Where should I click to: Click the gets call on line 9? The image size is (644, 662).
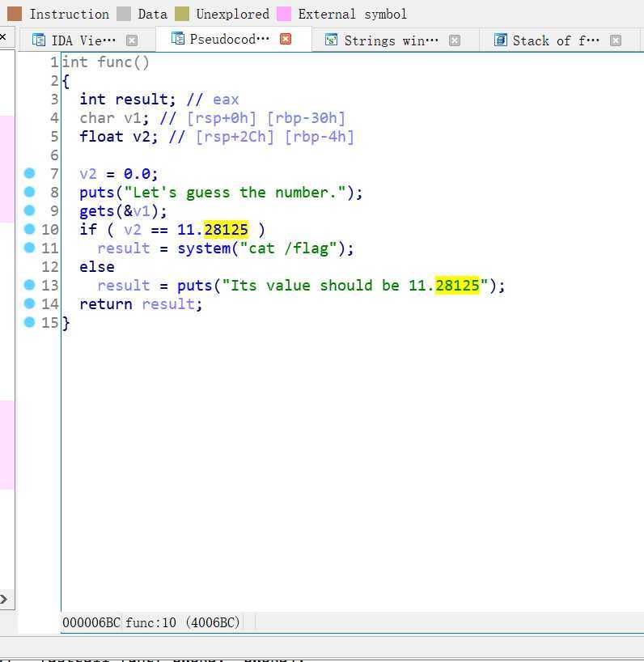tap(96, 211)
